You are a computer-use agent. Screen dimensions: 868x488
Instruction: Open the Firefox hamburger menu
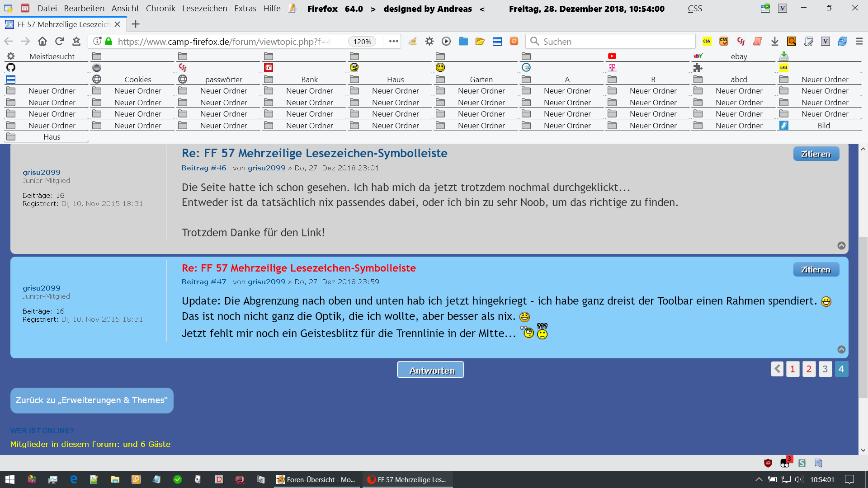[x=859, y=41]
